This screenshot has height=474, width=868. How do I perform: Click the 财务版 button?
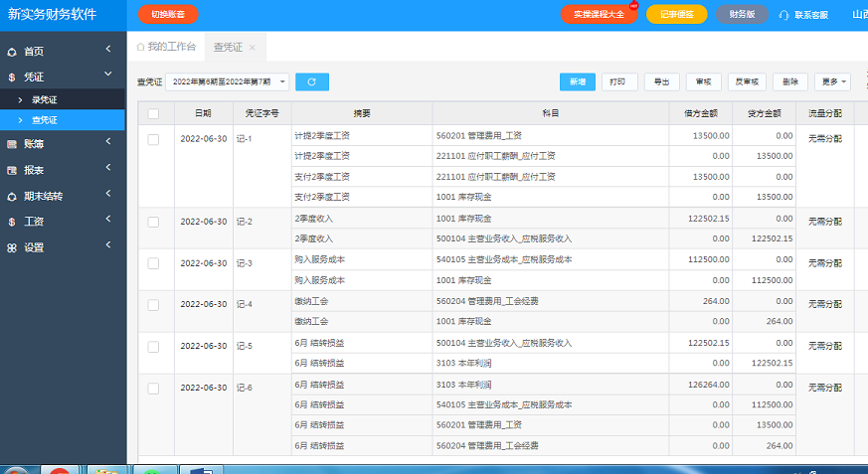coord(742,14)
